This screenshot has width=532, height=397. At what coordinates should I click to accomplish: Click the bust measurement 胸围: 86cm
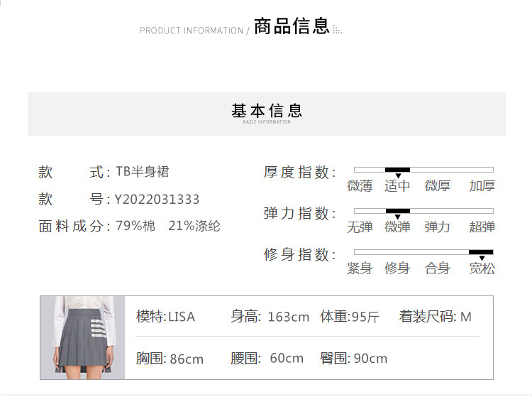pos(170,359)
